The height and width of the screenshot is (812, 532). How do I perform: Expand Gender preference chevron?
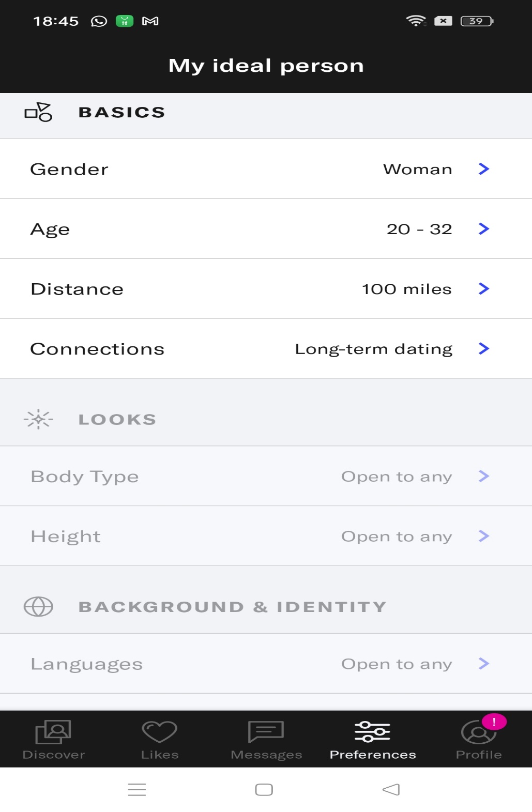484,169
